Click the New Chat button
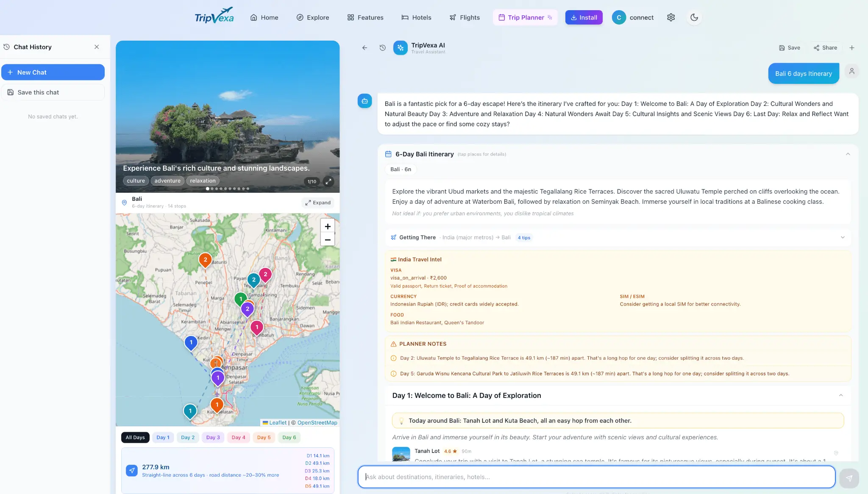 tap(53, 72)
